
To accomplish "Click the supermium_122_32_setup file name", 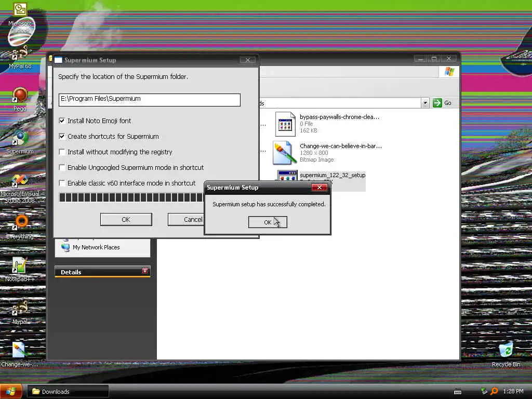I will click(x=332, y=175).
